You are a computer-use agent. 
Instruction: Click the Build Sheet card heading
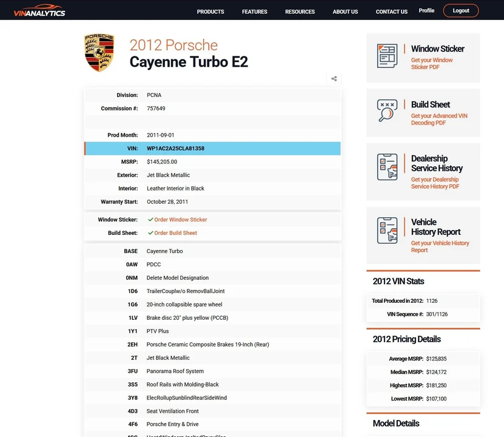point(431,104)
